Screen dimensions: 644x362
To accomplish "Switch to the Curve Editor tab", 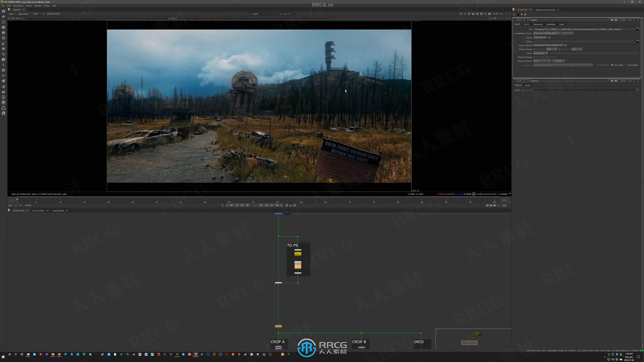I will [38, 211].
